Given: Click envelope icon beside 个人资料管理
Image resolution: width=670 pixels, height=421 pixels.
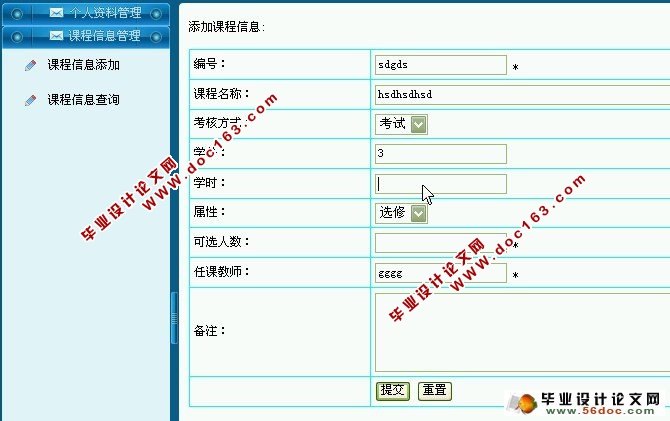Looking at the screenshot, I should tap(56, 13).
